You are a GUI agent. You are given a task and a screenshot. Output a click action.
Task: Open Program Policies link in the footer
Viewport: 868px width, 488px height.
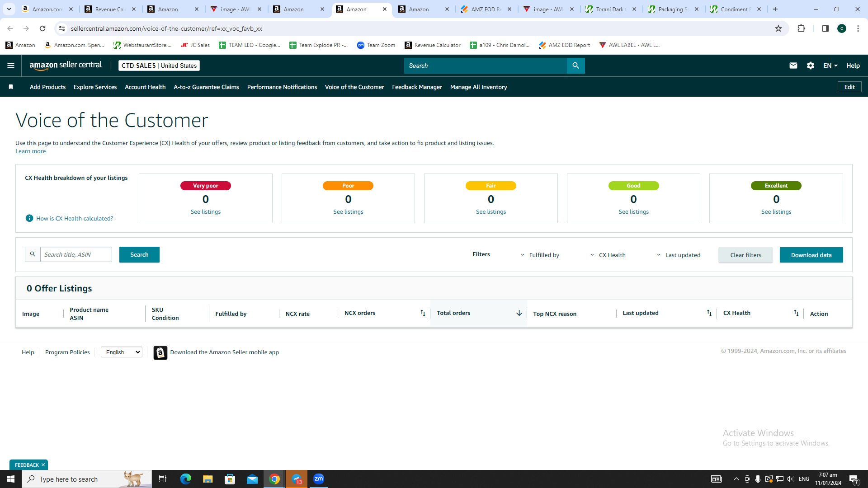[x=67, y=352]
